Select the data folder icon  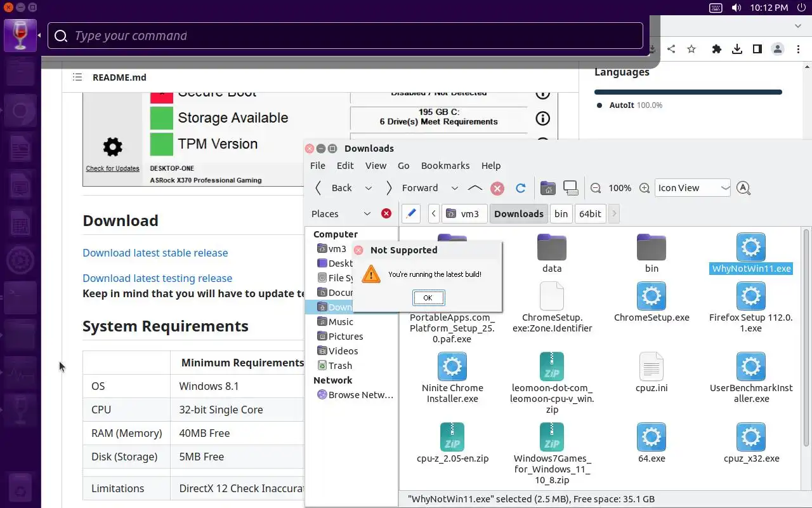tap(552, 247)
